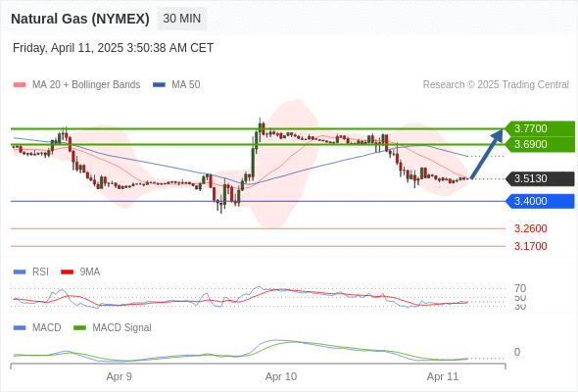Select the 3.6900 resistance price tag
This screenshot has height=392, width=578.
click(x=541, y=144)
